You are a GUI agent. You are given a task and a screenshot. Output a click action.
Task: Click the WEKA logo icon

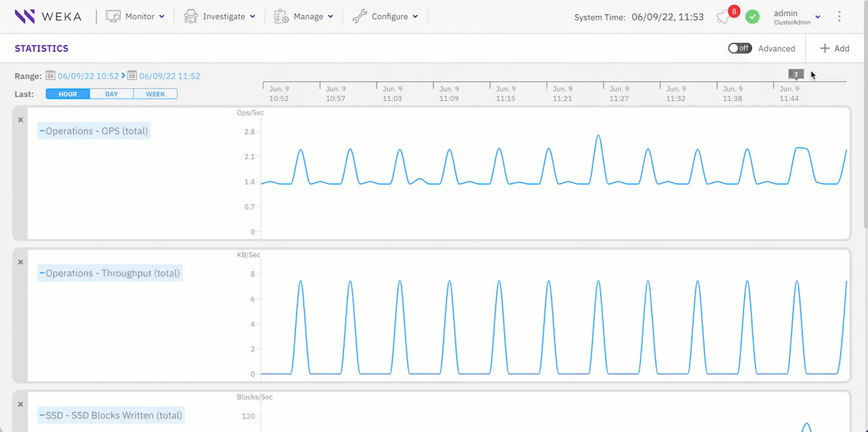tap(24, 16)
